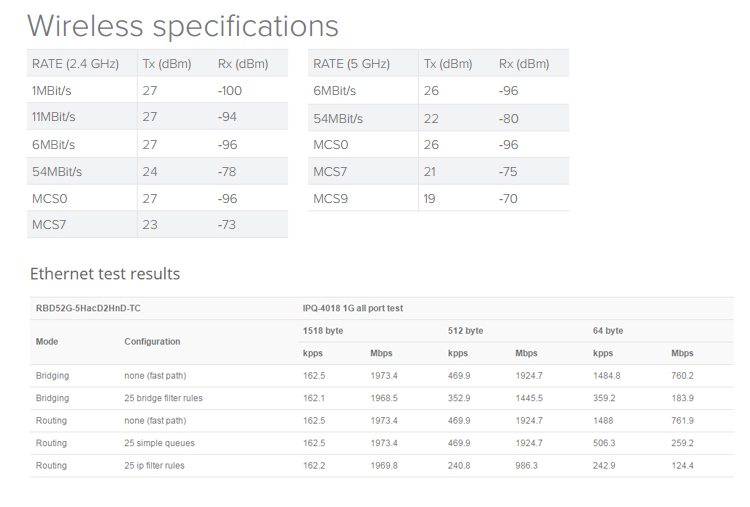The width and height of the screenshot is (750, 507).
Task: Select the 25 ip filter rules cell
Action: [x=154, y=465]
